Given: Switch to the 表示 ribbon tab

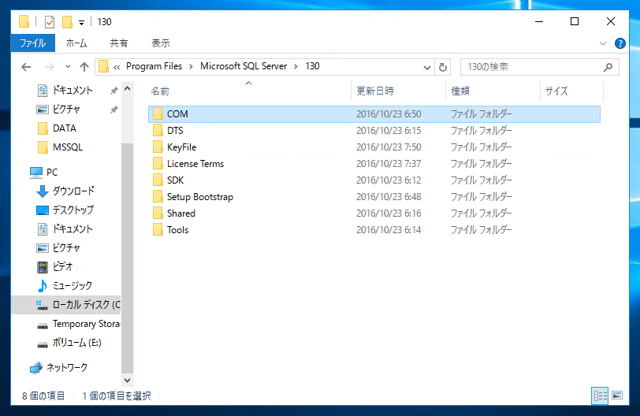Looking at the screenshot, I should [160, 43].
